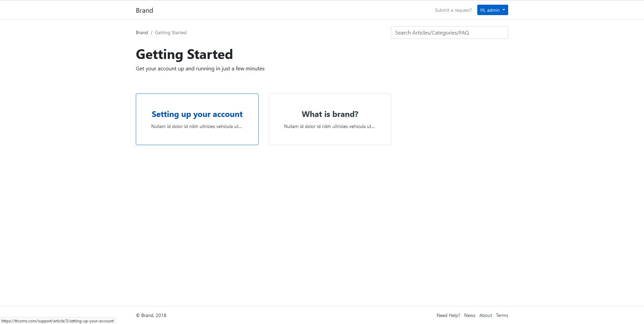Open the Submit a request link
The width and height of the screenshot is (644, 324).
[x=453, y=10]
